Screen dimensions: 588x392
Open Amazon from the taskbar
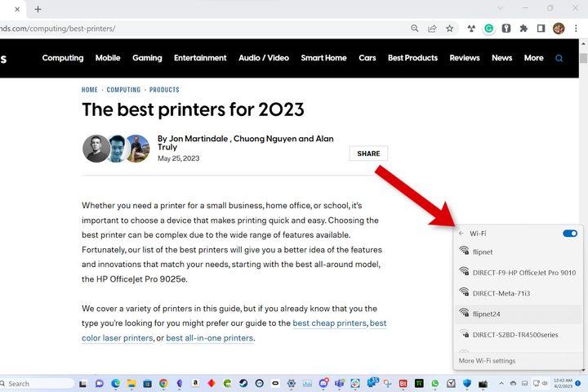195,383
